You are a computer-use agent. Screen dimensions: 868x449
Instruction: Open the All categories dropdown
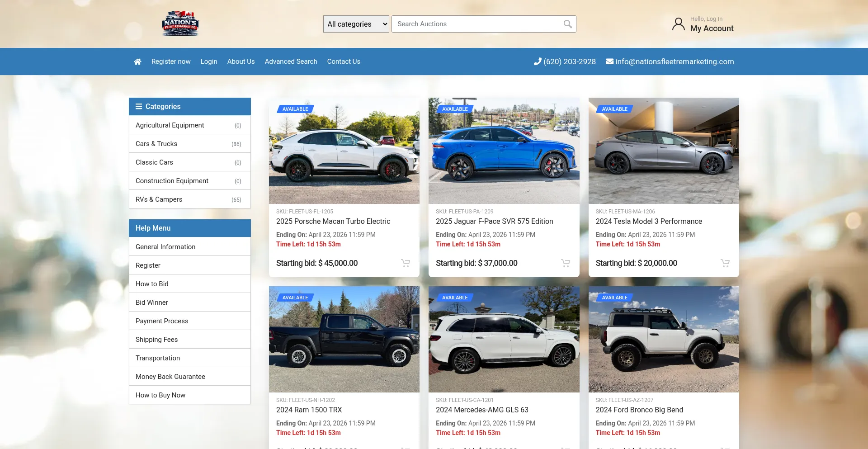tap(356, 24)
